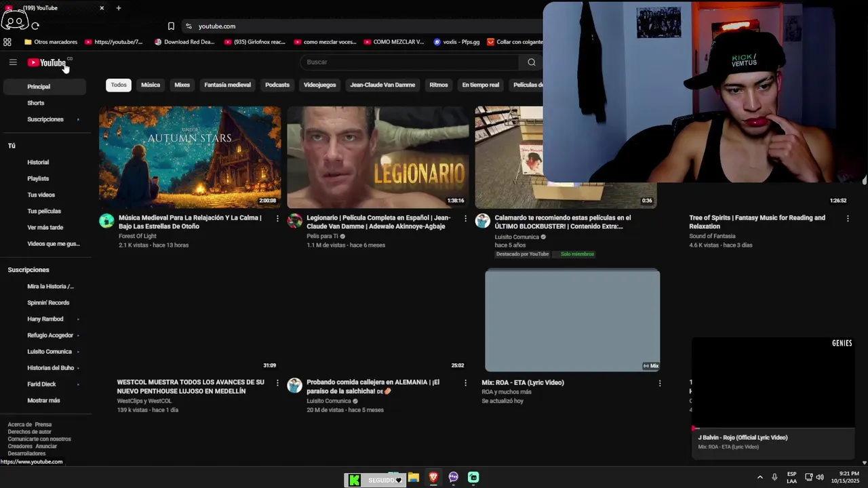Select the Ritmos filter chip

click(x=439, y=85)
